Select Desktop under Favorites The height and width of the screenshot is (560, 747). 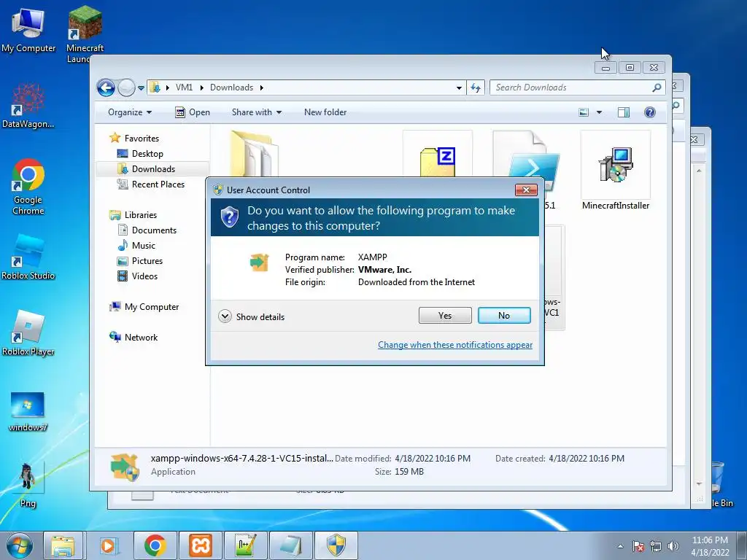coord(140,154)
